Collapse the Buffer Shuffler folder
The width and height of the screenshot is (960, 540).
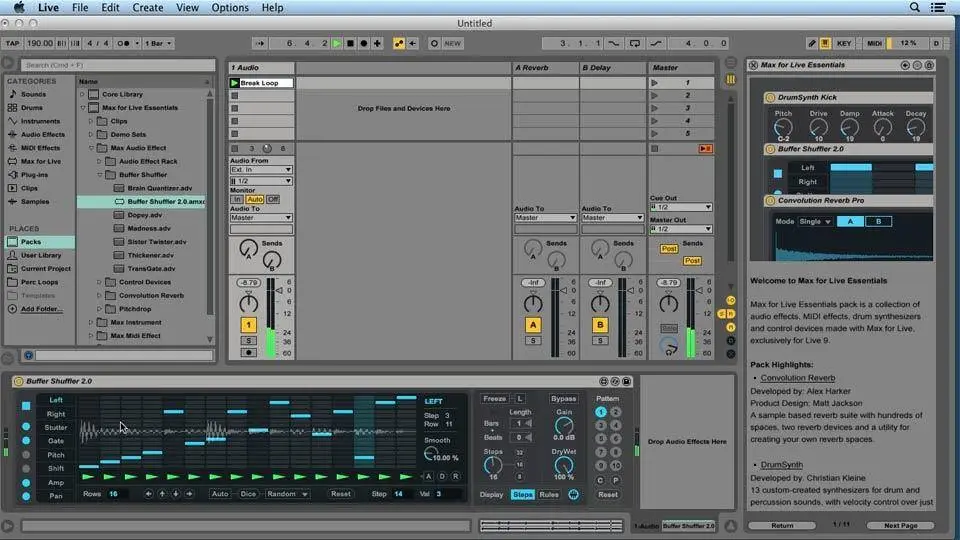(100, 175)
